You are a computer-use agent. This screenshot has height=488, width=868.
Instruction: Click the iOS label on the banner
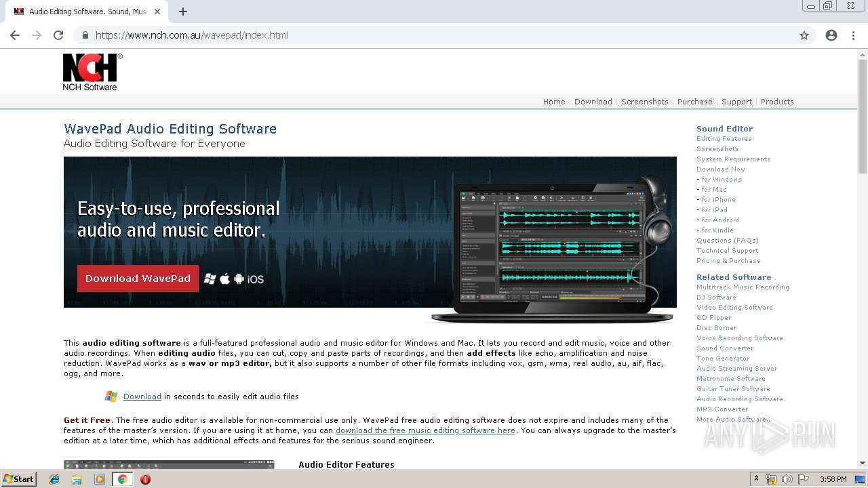click(x=256, y=279)
